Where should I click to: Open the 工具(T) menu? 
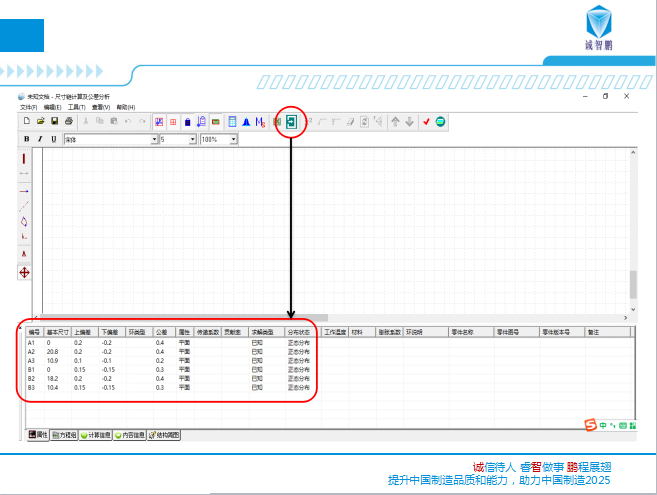point(77,107)
